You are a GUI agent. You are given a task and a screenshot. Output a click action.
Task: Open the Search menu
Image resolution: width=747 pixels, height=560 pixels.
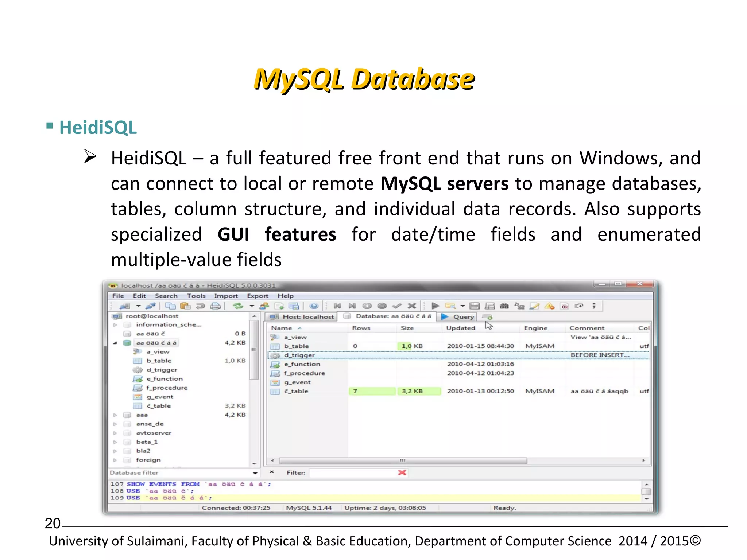[x=166, y=296]
